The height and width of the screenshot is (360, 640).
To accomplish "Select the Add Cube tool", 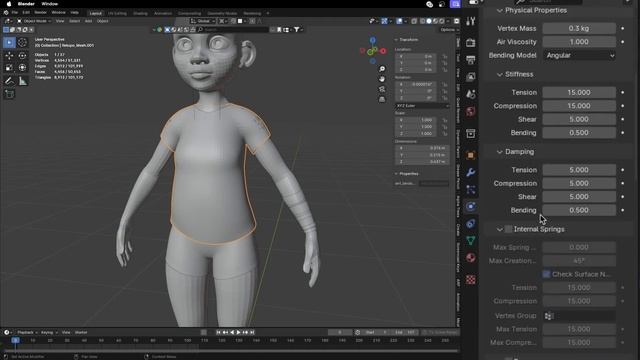I will (x=9, y=94).
